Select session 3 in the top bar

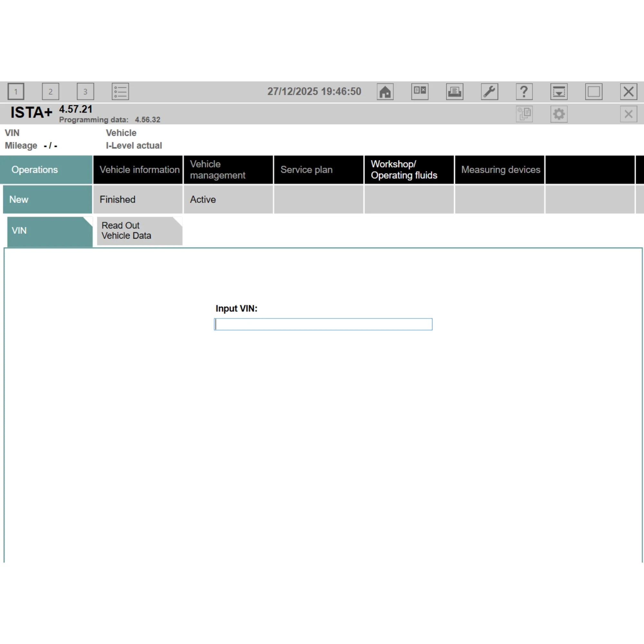coord(85,92)
